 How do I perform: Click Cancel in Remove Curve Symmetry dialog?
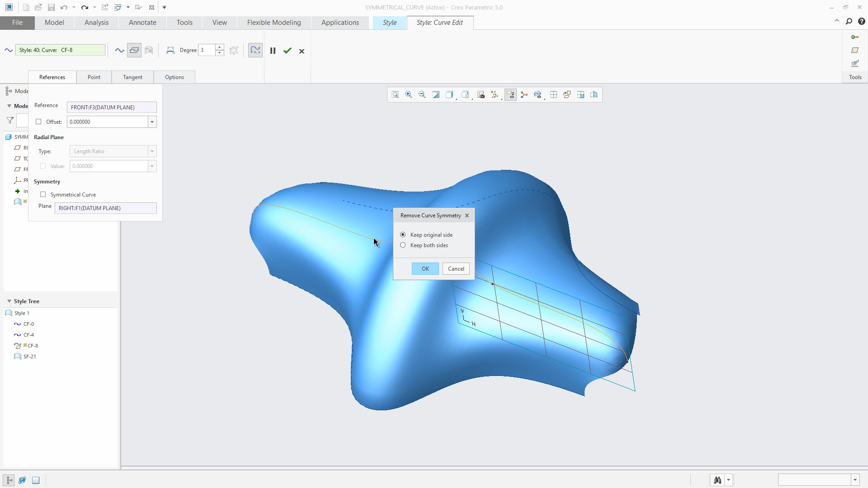click(x=456, y=269)
